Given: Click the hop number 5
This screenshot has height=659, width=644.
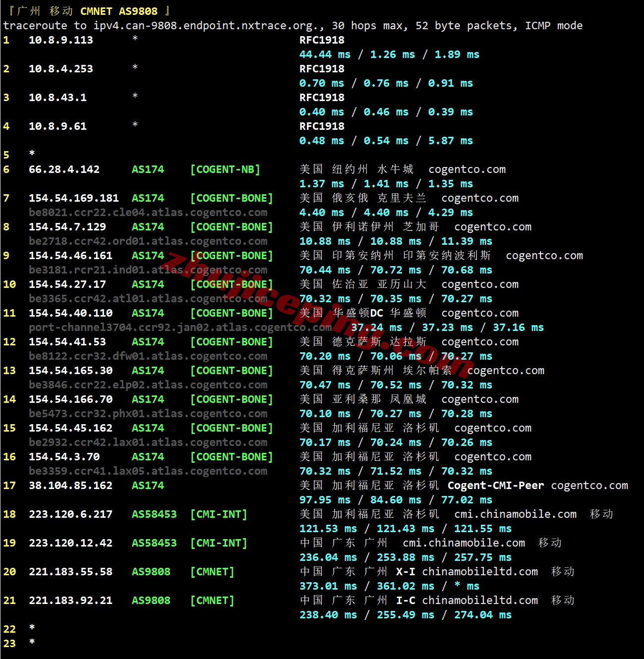Looking at the screenshot, I should [x=6, y=155].
